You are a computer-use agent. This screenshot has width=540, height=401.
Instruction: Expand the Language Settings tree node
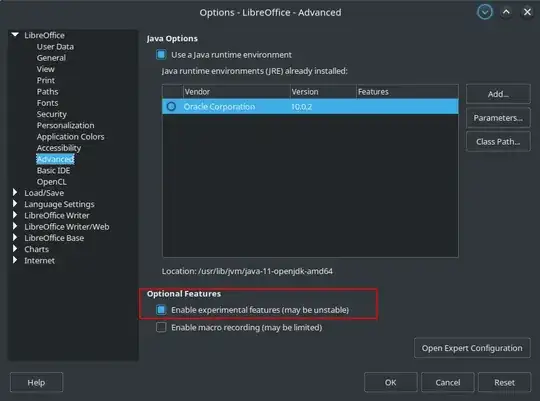pyautogui.click(x=15, y=204)
